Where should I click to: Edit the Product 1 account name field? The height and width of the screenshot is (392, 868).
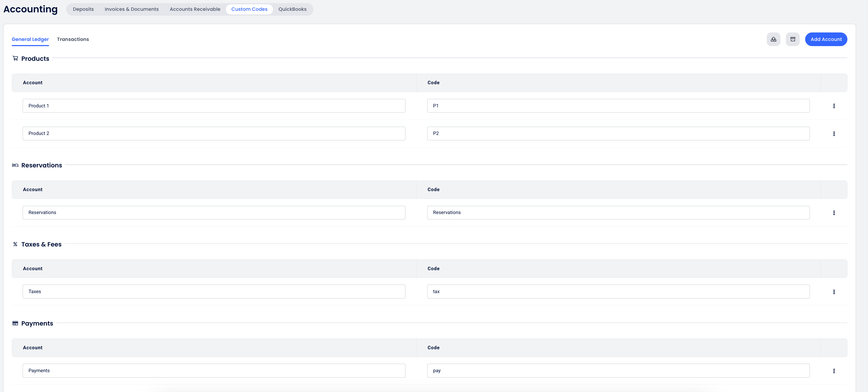click(214, 106)
